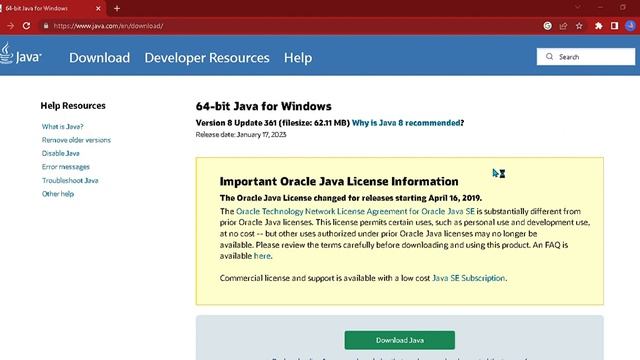
Task: Click the search magnifier icon
Action: (549, 57)
